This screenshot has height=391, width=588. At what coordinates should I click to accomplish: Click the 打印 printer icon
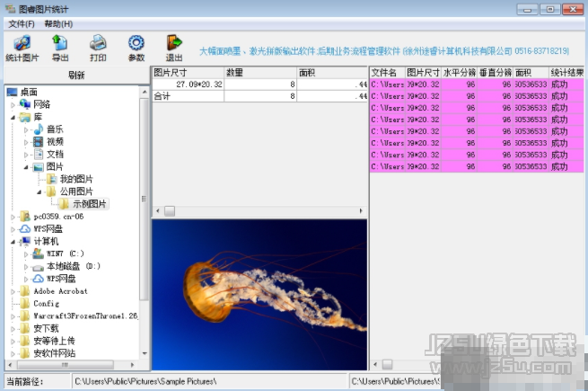click(x=98, y=43)
